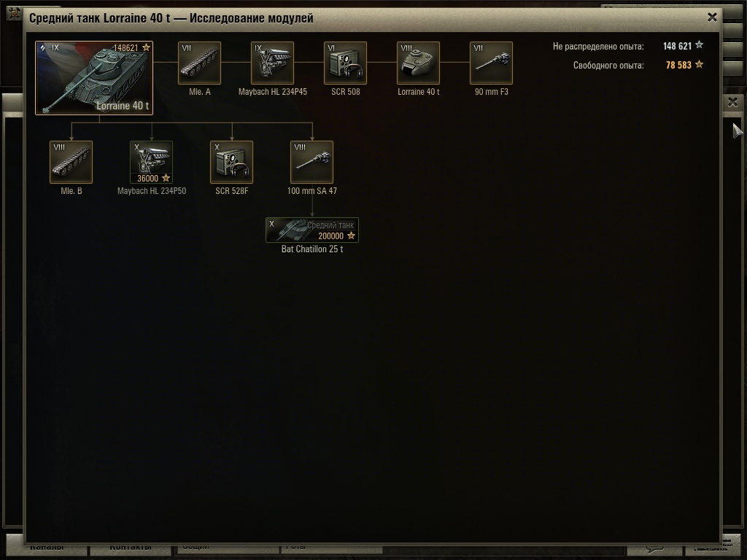Close the background window with X
Viewport: 747px width, 560px height.
[732, 102]
